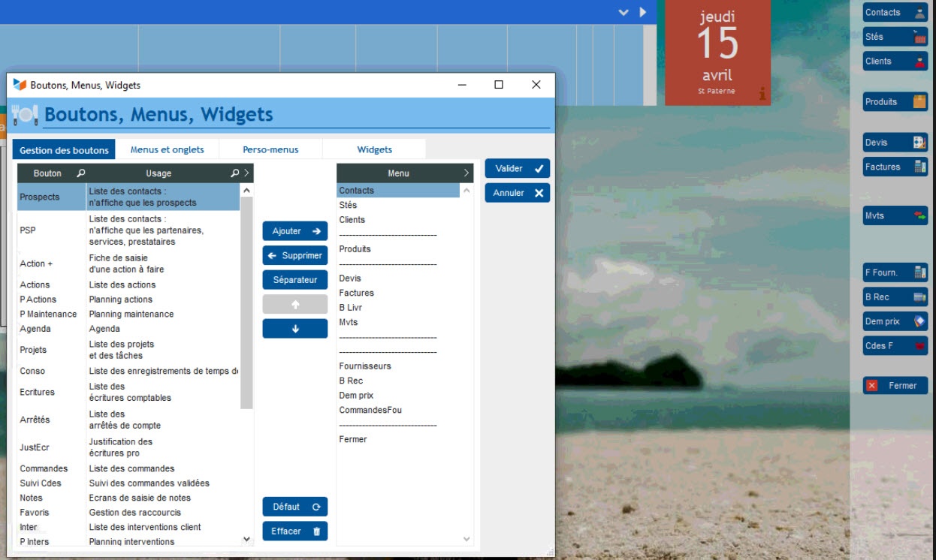Switch to the Menus et onglets tab
The height and width of the screenshot is (560, 936).
(167, 149)
